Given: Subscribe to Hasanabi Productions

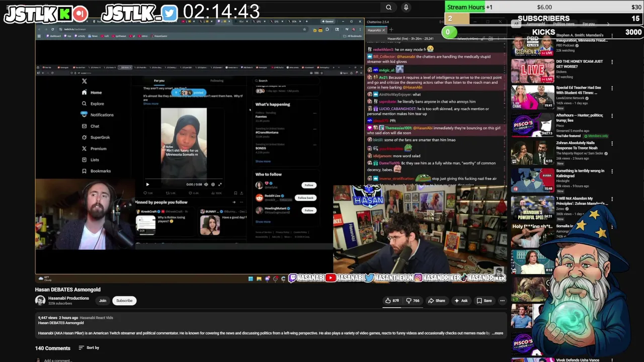Looking at the screenshot, I should [124, 301].
